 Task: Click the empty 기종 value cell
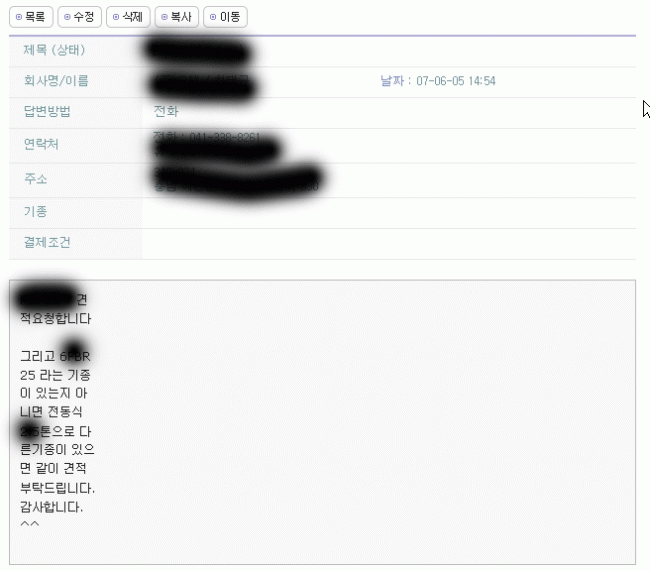[389, 212]
